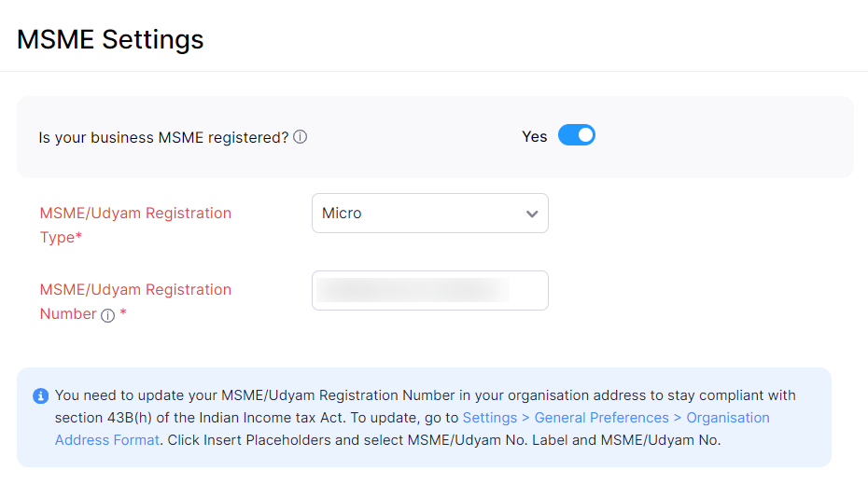Open the MSME/Udyam Registration Type dropdown
This screenshot has height=498, width=868.
pos(429,214)
